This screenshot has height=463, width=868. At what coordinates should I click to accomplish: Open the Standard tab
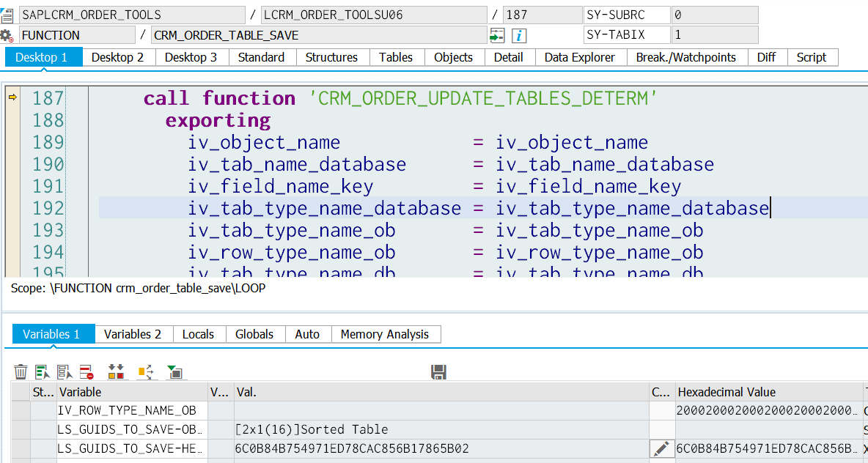pos(261,58)
